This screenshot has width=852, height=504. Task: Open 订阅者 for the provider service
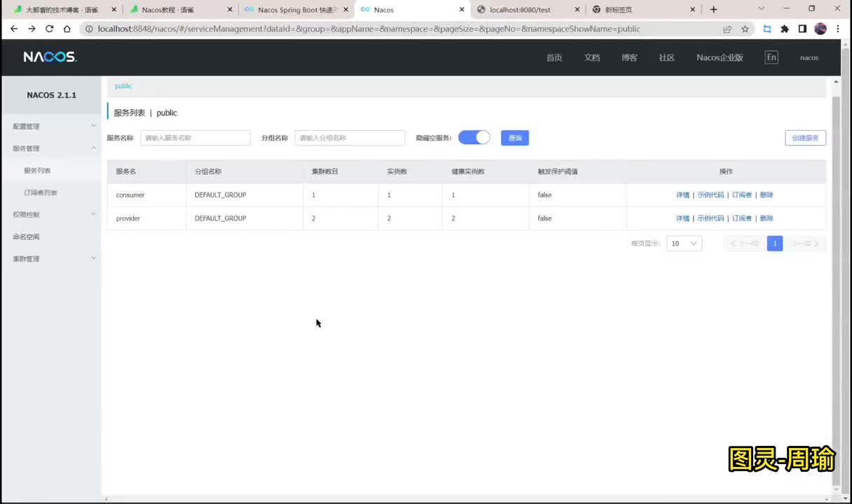tap(742, 218)
